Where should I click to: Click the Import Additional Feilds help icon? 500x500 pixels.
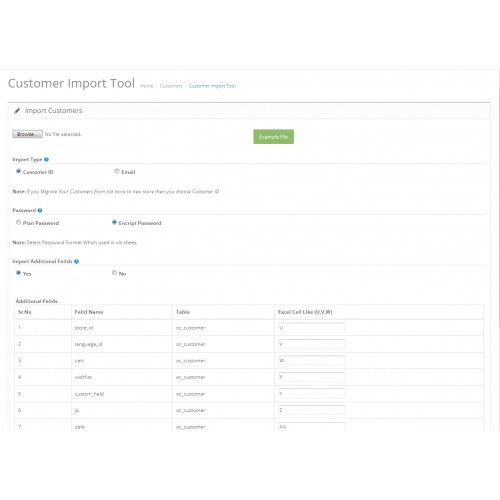(76, 262)
